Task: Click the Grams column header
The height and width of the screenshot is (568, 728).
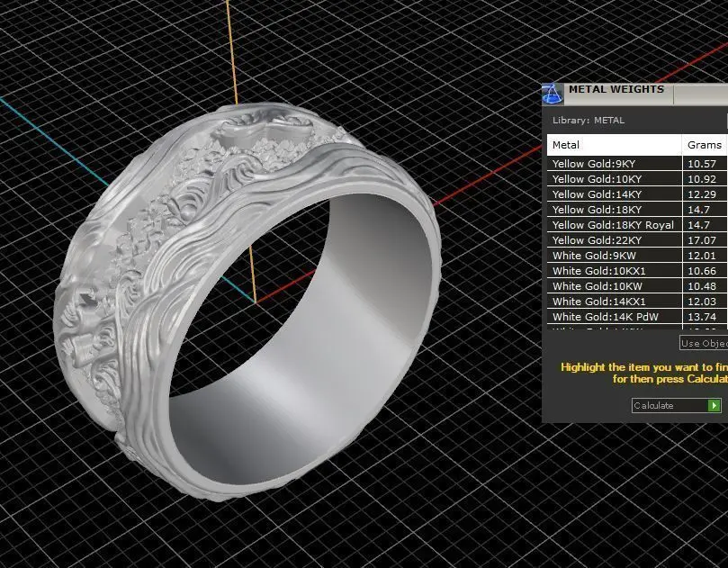Action: (x=705, y=145)
